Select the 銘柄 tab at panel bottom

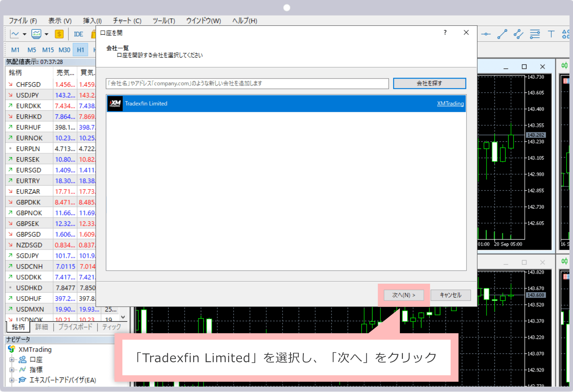click(18, 327)
